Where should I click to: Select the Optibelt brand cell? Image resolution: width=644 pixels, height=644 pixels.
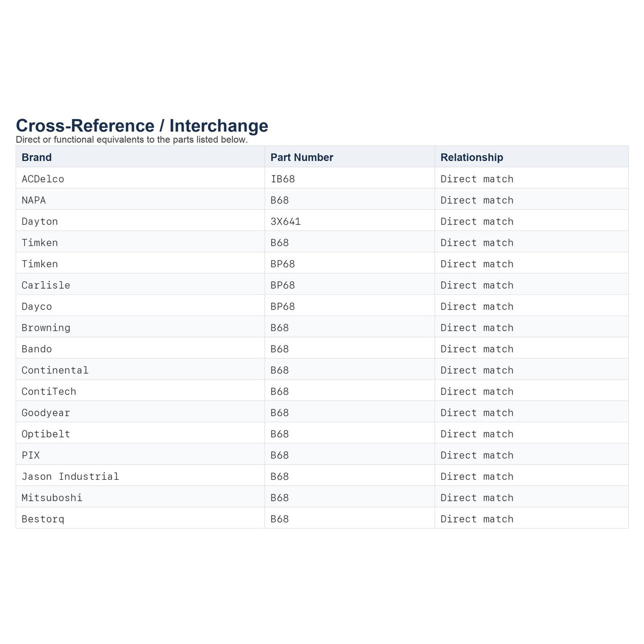pos(140,434)
